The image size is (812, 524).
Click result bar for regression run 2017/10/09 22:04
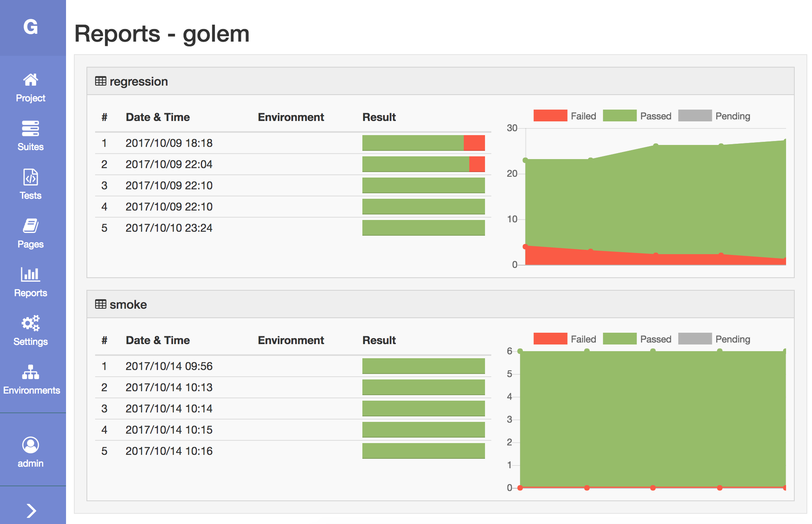point(423,164)
